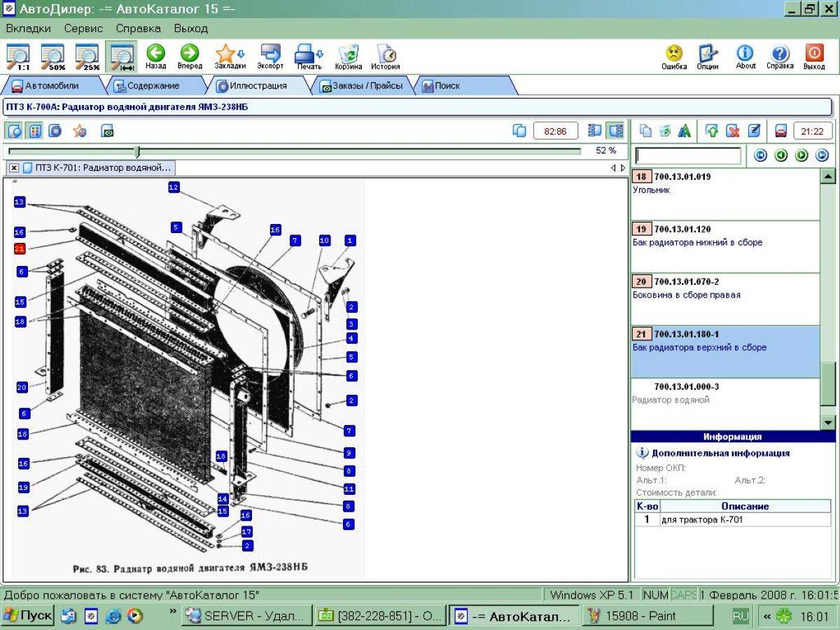This screenshot has width=840, height=630.
Task: Switch to the Поиск tab
Action: 462,86
